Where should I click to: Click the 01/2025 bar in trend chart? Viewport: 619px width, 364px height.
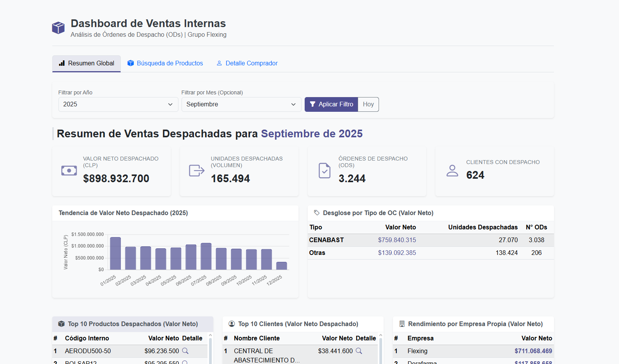tap(115, 253)
